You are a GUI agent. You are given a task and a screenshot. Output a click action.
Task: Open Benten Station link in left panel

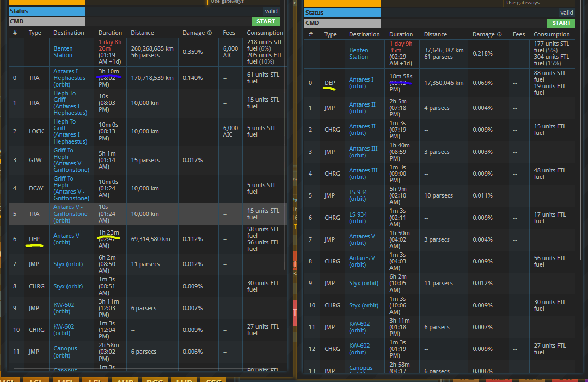coord(63,52)
